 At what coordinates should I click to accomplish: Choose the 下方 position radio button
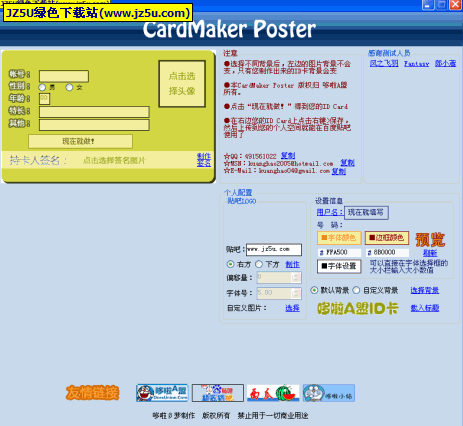click(x=259, y=264)
